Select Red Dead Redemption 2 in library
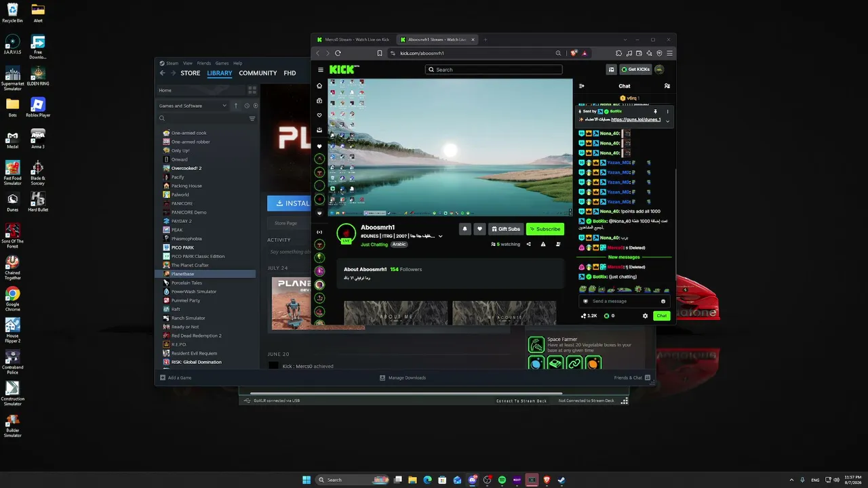The image size is (868, 488). [x=196, y=335]
